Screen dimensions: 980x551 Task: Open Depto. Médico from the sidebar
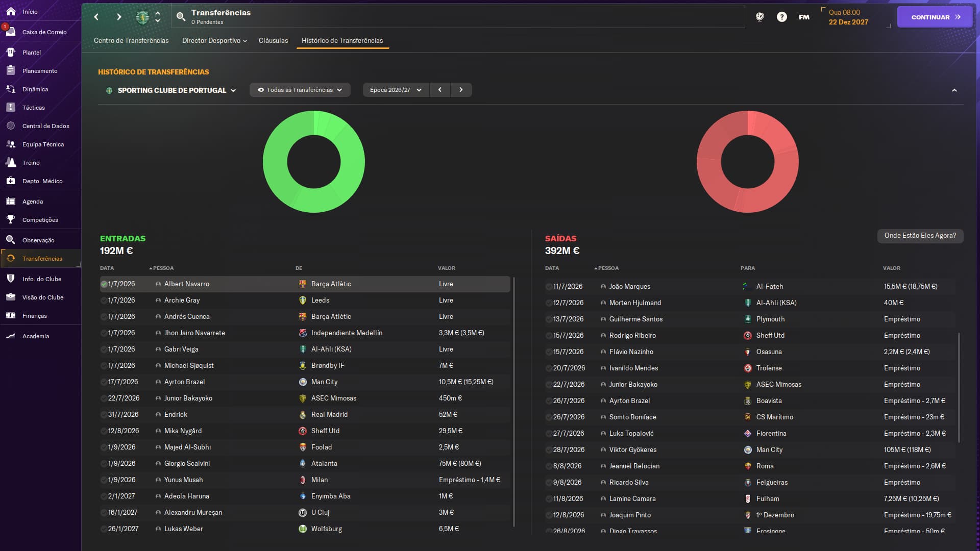(42, 181)
